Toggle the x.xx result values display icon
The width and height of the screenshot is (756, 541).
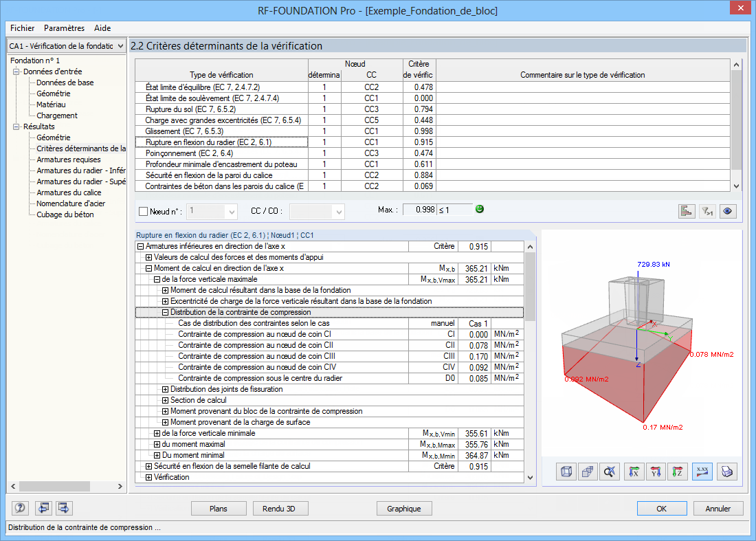coord(702,472)
